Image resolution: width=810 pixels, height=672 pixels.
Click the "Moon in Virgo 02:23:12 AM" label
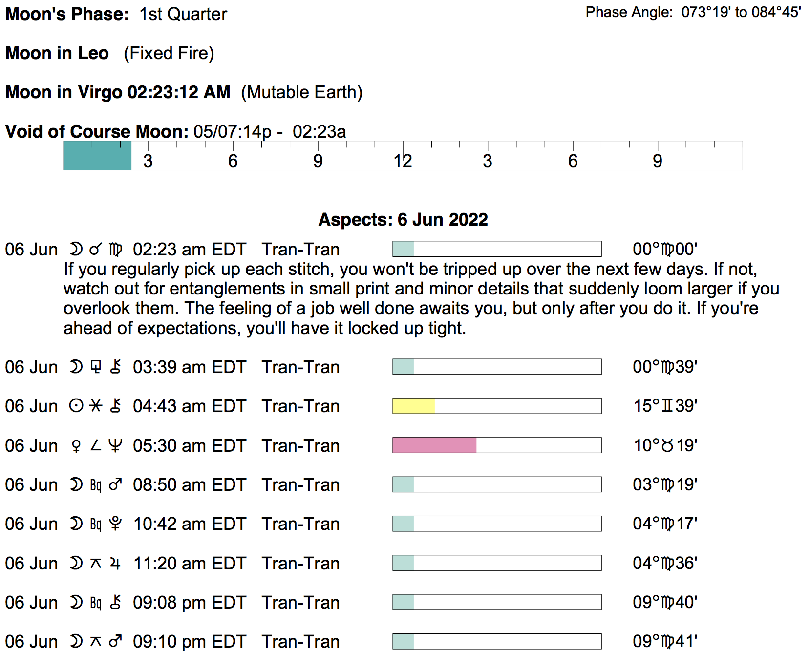(118, 92)
